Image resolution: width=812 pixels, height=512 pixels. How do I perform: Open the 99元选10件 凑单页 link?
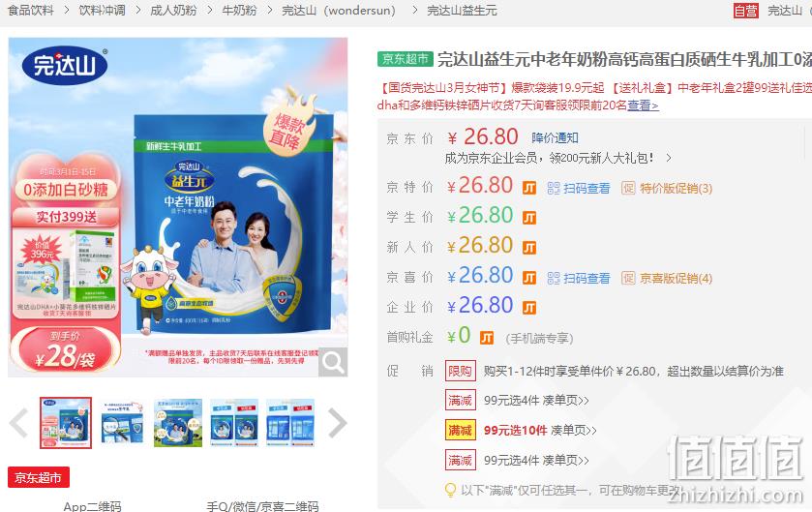pyautogui.click(x=540, y=430)
